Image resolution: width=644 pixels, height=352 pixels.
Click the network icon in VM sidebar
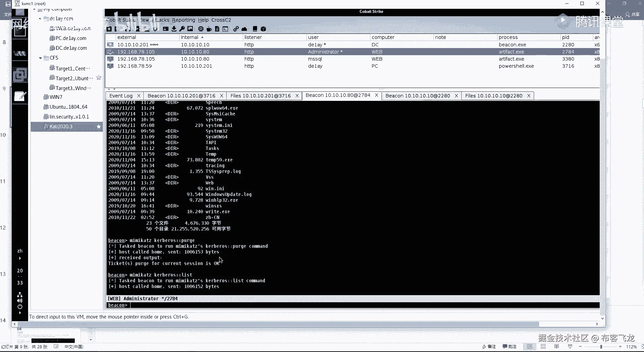(20, 294)
